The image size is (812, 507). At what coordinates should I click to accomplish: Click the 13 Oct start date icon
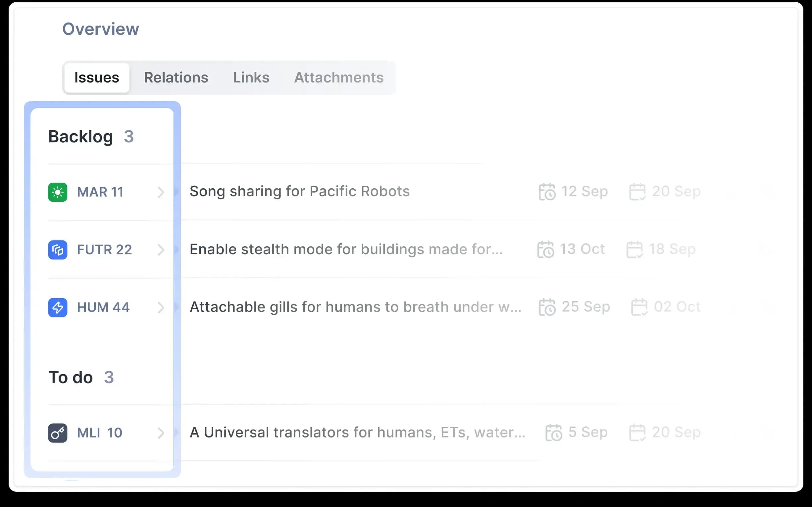coord(546,250)
